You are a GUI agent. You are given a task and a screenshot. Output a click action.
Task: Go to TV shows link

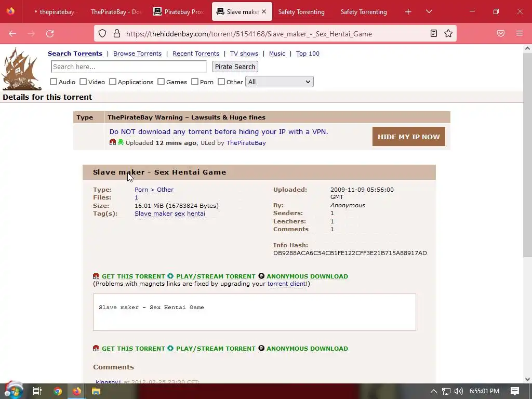(x=244, y=54)
